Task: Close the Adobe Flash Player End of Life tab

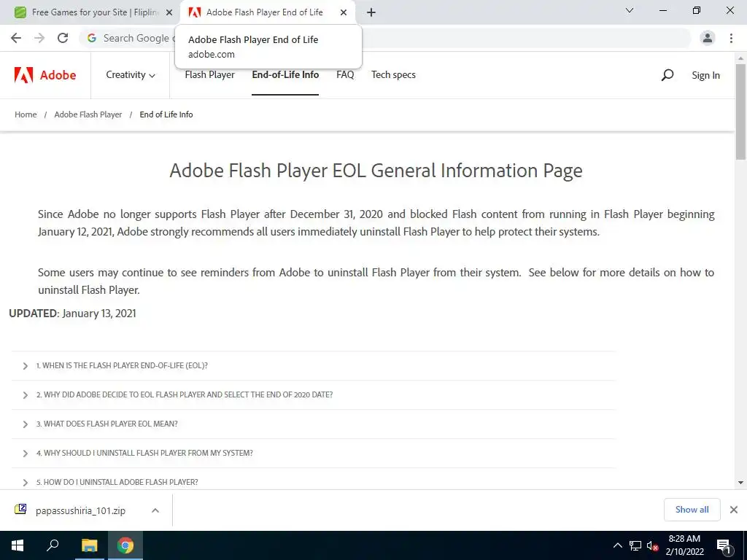Action: pyautogui.click(x=344, y=12)
